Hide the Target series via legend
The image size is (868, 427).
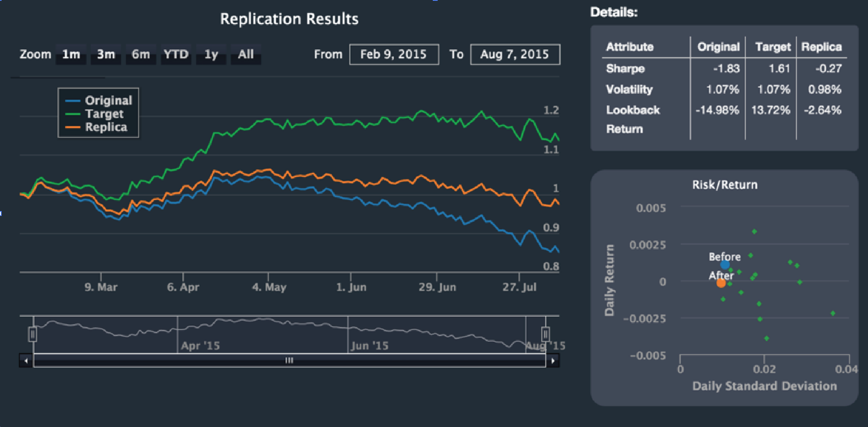click(104, 114)
